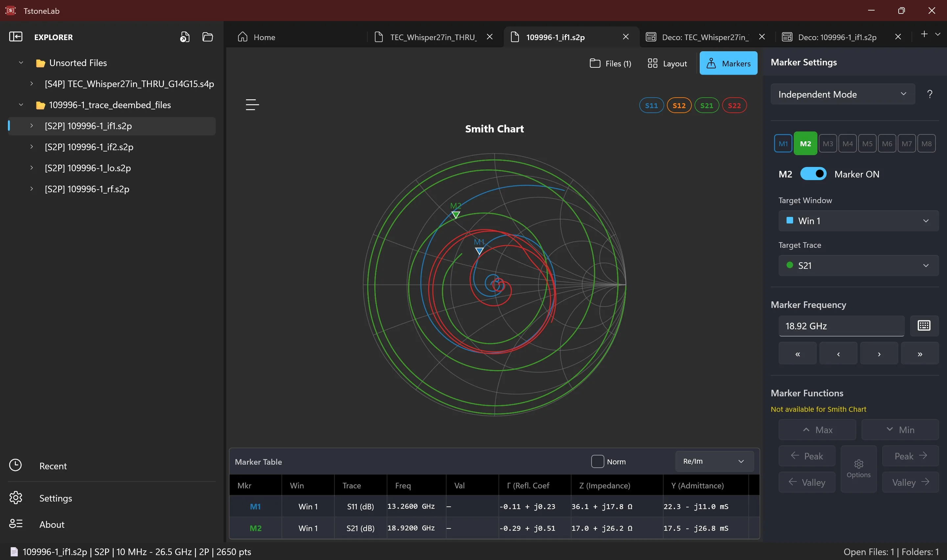The image size is (947, 560).
Task: Click the plus icon to add new tab
Action: point(924,34)
